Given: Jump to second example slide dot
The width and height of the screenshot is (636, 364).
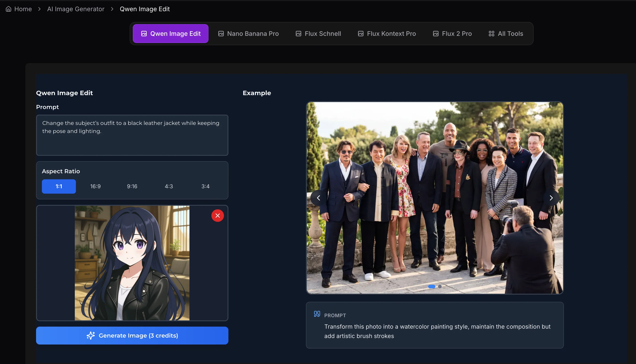Looking at the screenshot, I should point(440,287).
